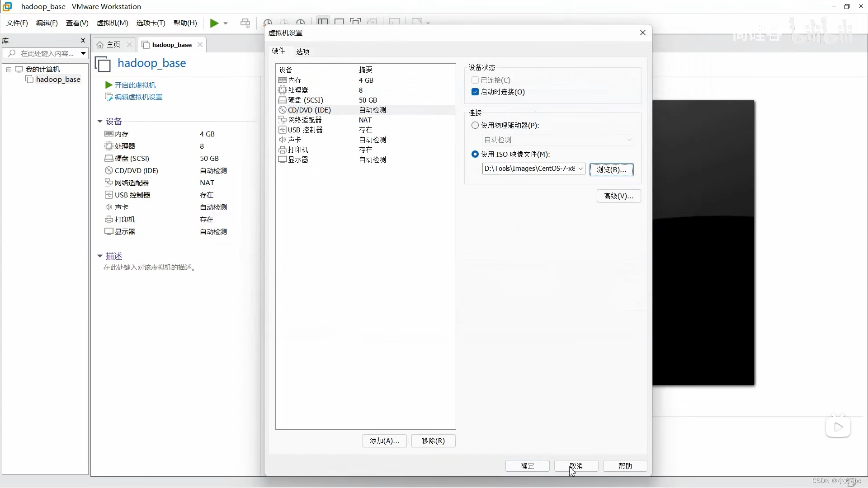
Task: Open the ISO image path combo box
Action: (x=533, y=169)
